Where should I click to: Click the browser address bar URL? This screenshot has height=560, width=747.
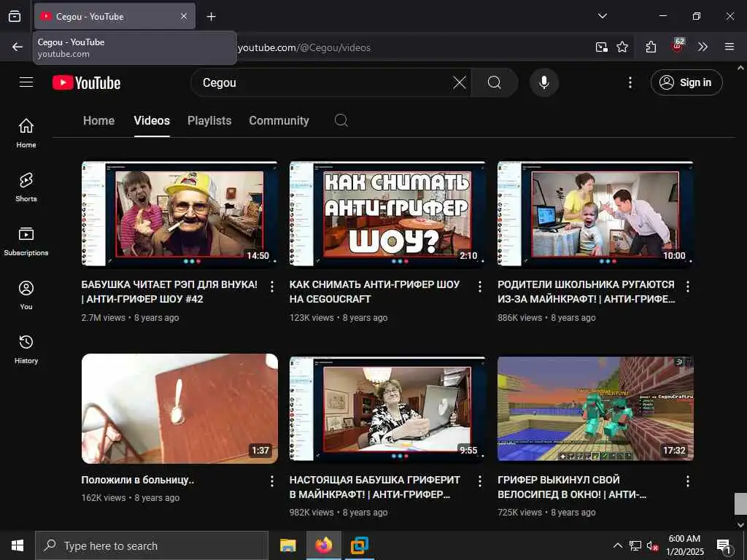click(x=304, y=47)
